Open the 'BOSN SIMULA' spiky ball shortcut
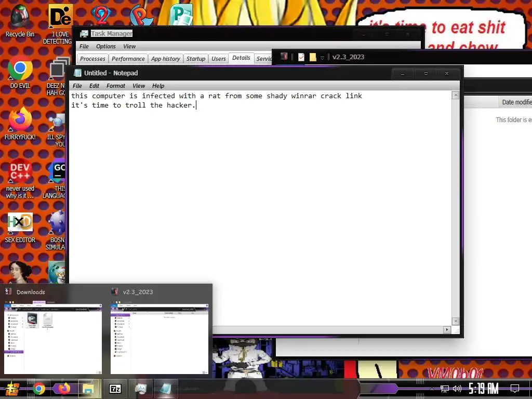This screenshot has height=399, width=532. pos(56,230)
